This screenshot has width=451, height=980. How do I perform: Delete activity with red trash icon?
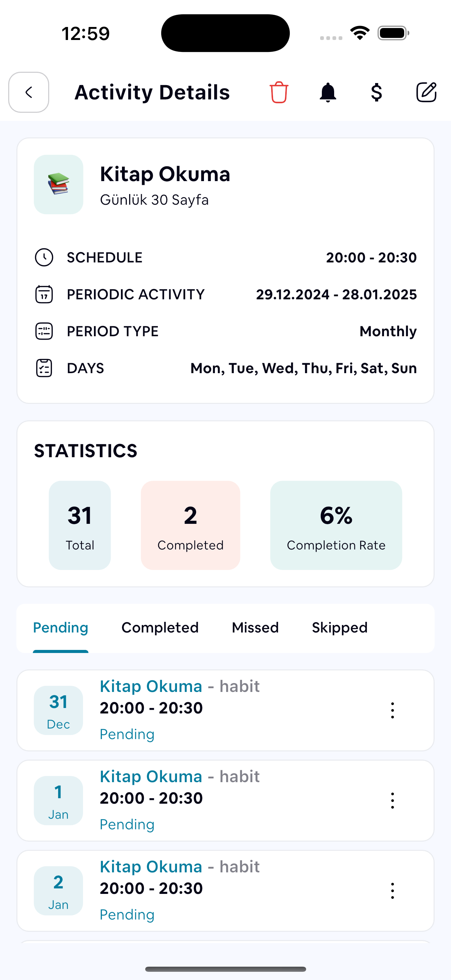pyautogui.click(x=279, y=93)
